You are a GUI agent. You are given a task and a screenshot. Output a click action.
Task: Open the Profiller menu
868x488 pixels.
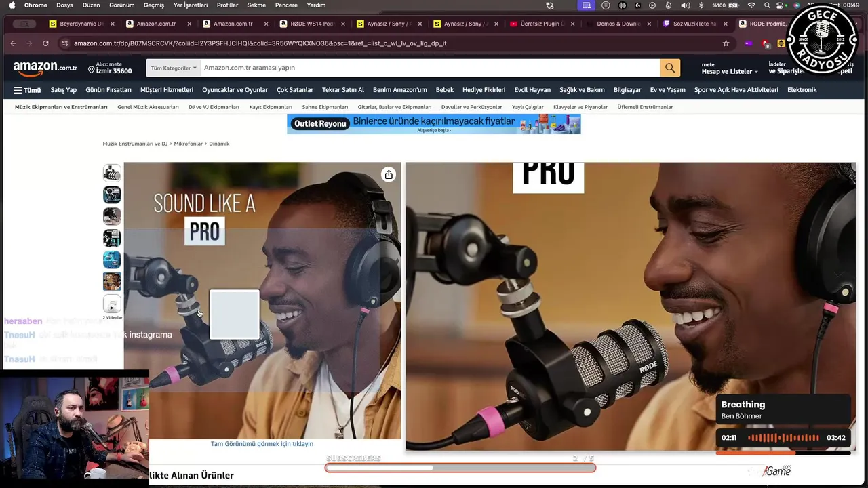[227, 5]
